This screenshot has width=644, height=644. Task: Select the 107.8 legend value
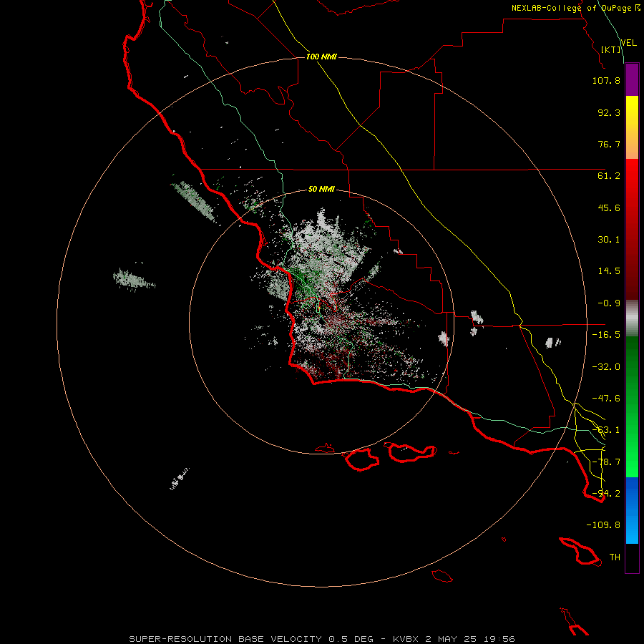point(606,80)
